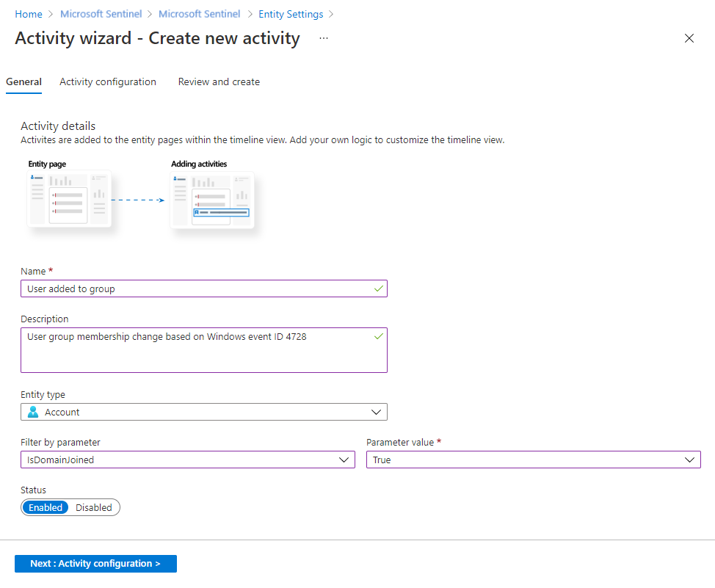Screen dimensions: 715x588
Task: Click Next: Activity configuration button
Action: (95, 563)
